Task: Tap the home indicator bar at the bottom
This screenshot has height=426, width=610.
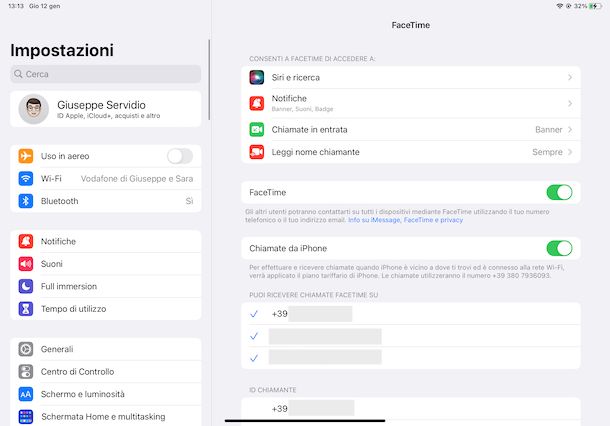Action: (305, 421)
